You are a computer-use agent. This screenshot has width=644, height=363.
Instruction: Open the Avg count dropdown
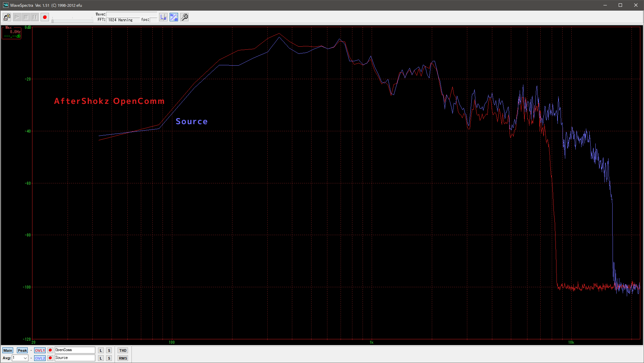pos(25,358)
